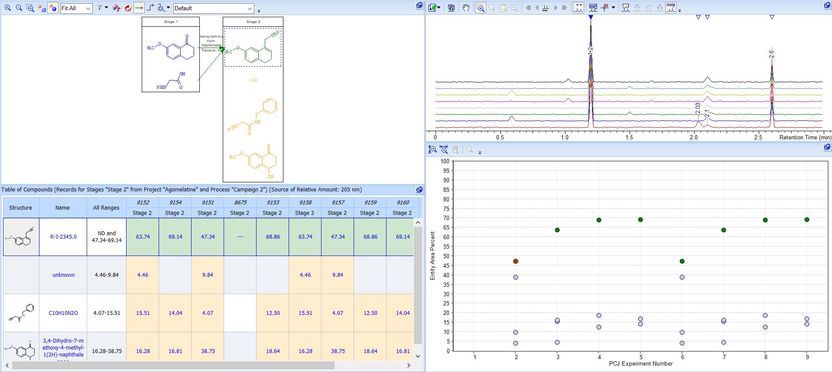Click the baseline peak marker icon
Screen dimensions: 832x372
(x=545, y=8)
